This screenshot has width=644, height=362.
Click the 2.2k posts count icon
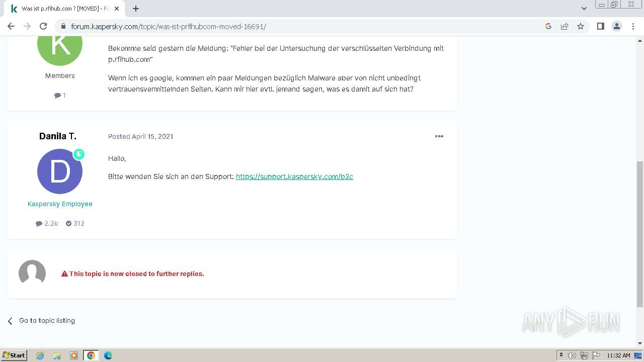pos(39,224)
